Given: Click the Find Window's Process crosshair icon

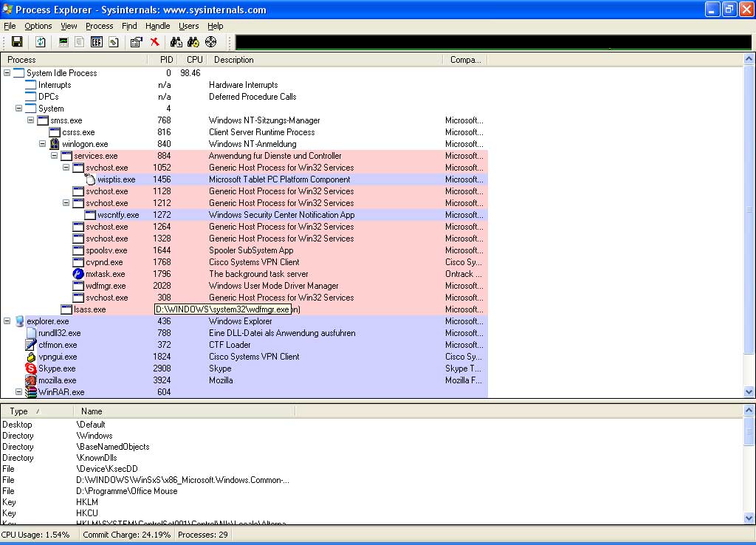Looking at the screenshot, I should (x=210, y=42).
